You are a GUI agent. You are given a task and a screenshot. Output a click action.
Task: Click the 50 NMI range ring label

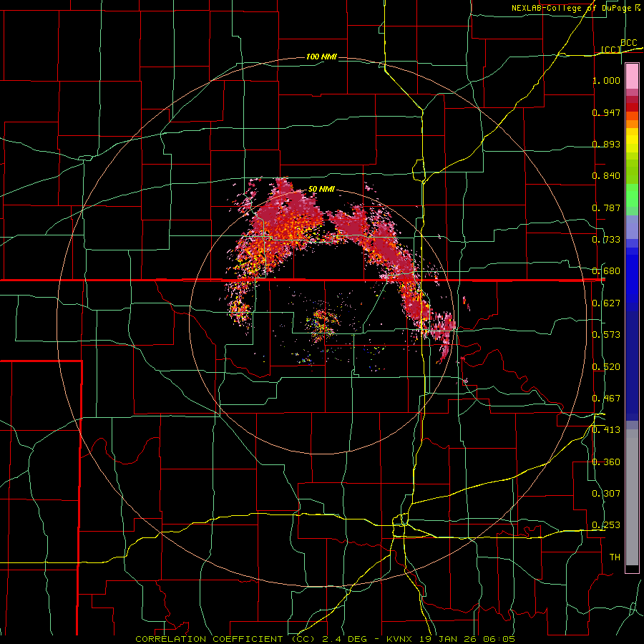click(x=321, y=190)
